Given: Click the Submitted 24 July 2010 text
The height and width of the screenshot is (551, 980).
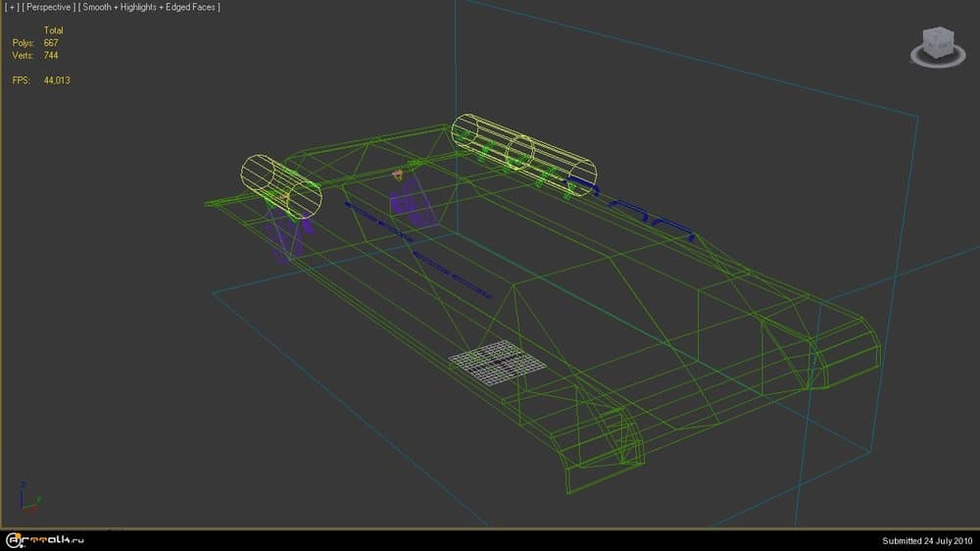Looking at the screenshot, I should tap(926, 540).
